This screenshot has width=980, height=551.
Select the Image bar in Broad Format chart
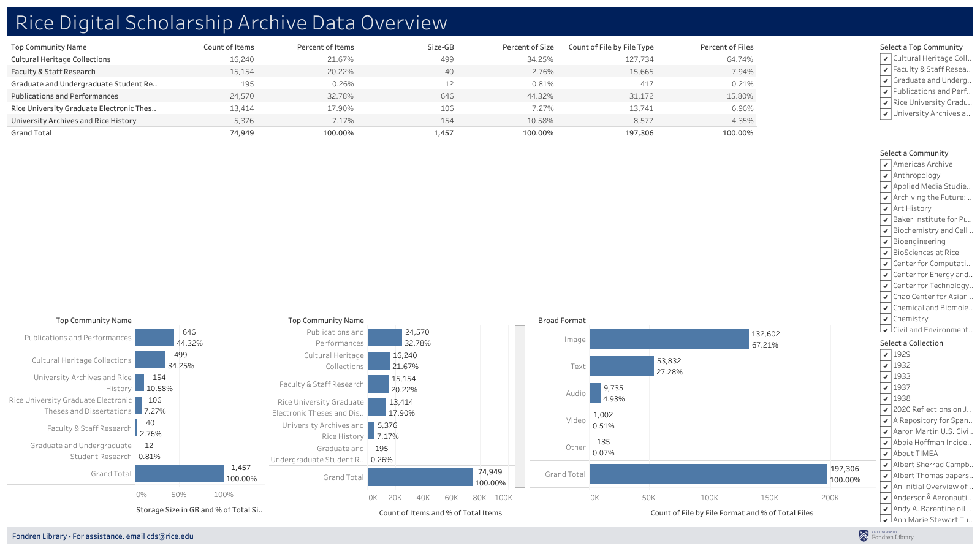pos(669,340)
